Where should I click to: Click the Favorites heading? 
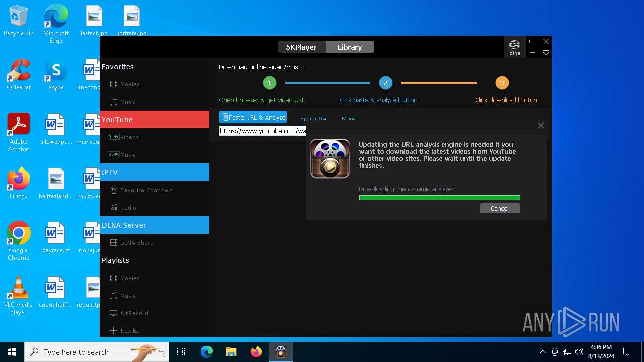[118, 67]
